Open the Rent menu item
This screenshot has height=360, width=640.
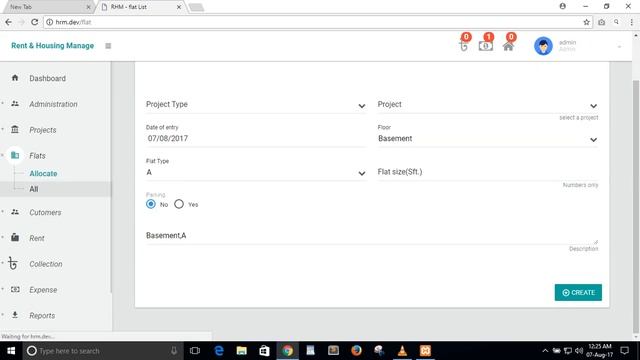coord(37,238)
